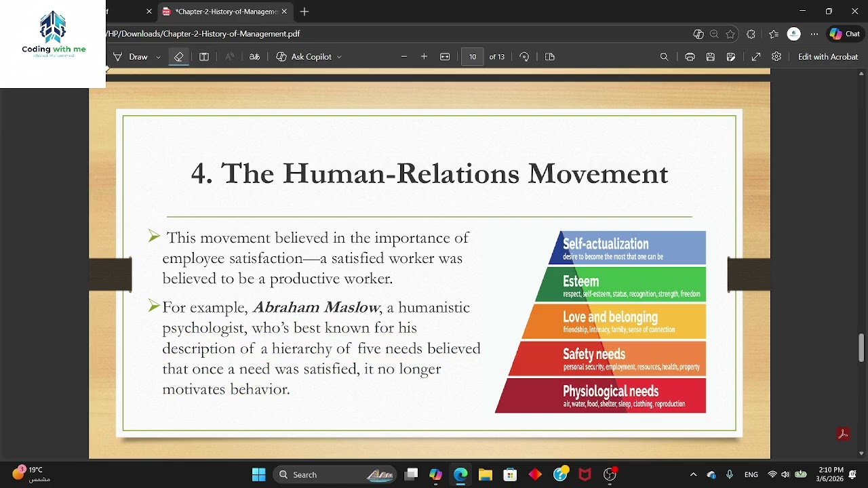Click the page number field showing 10
The image size is (868, 488).
473,57
